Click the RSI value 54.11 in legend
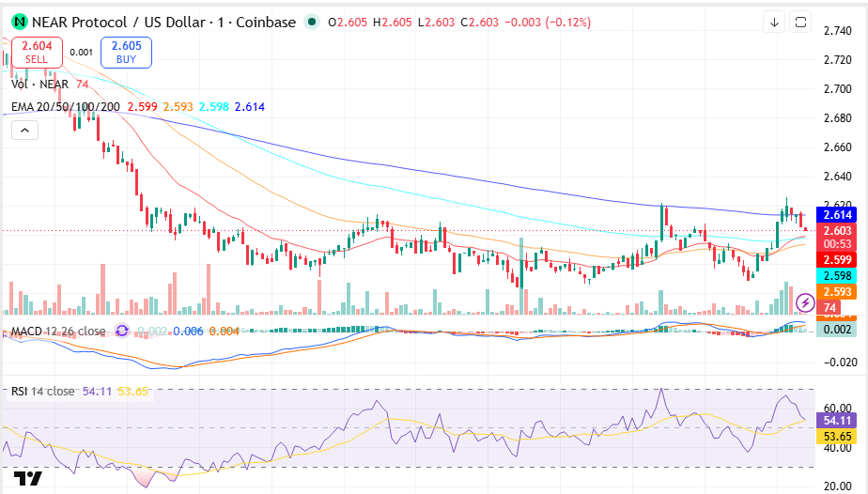 97,391
